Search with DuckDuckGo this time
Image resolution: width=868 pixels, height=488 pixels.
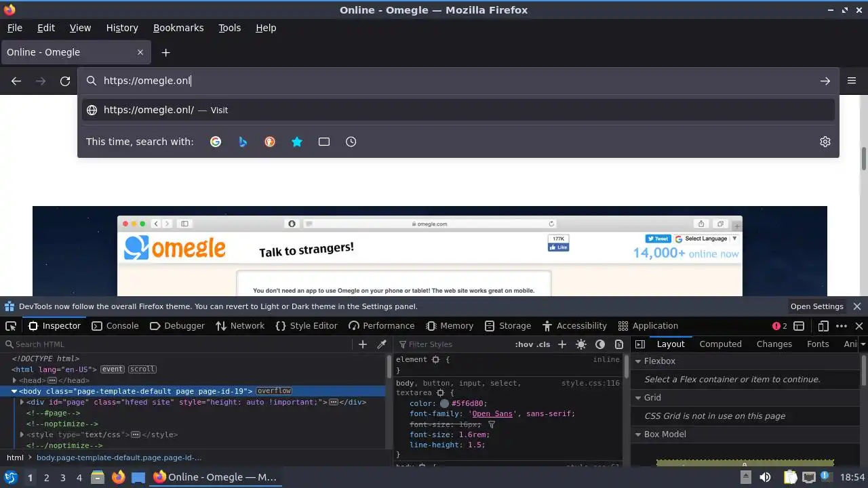270,142
